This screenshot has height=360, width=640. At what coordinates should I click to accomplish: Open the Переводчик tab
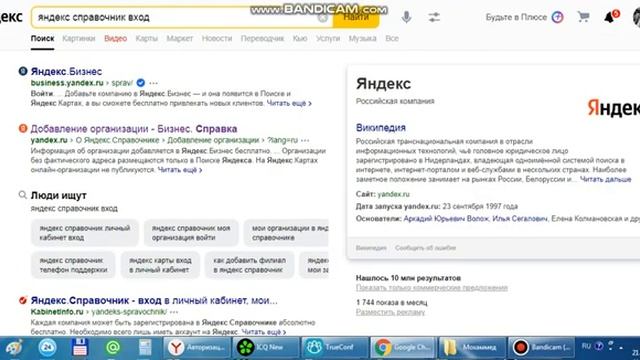(262, 38)
